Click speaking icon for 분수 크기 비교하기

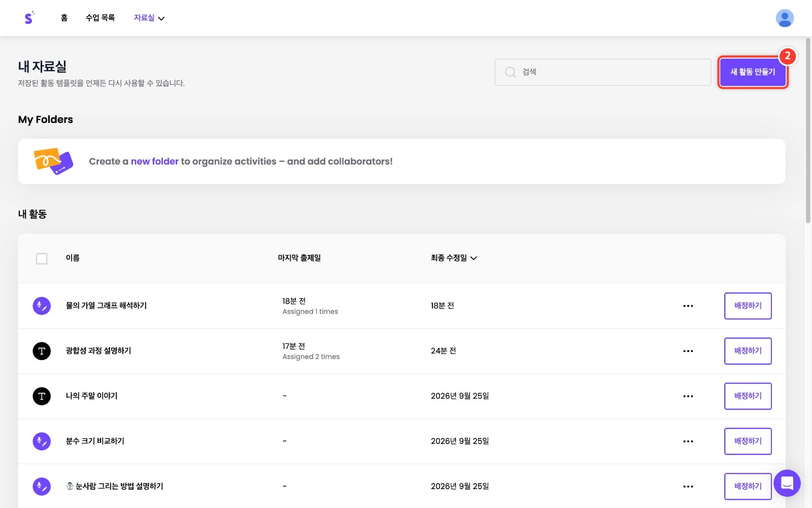(42, 441)
